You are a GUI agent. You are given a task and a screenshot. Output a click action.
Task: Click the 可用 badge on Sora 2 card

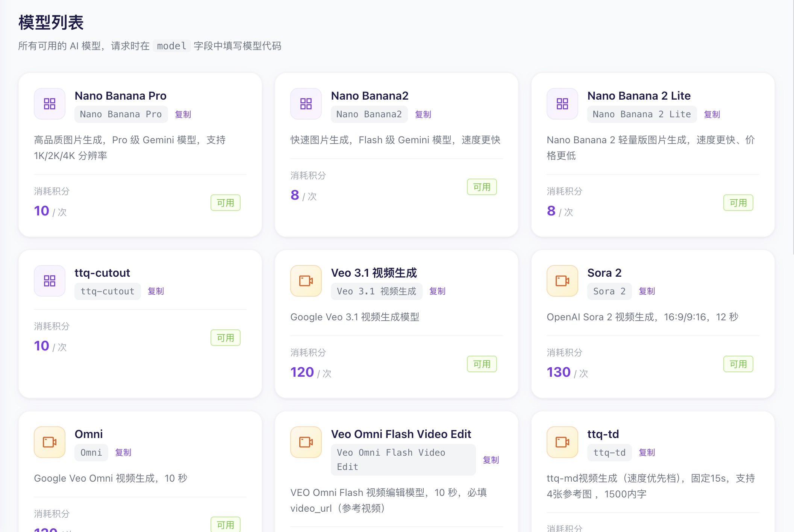738,364
